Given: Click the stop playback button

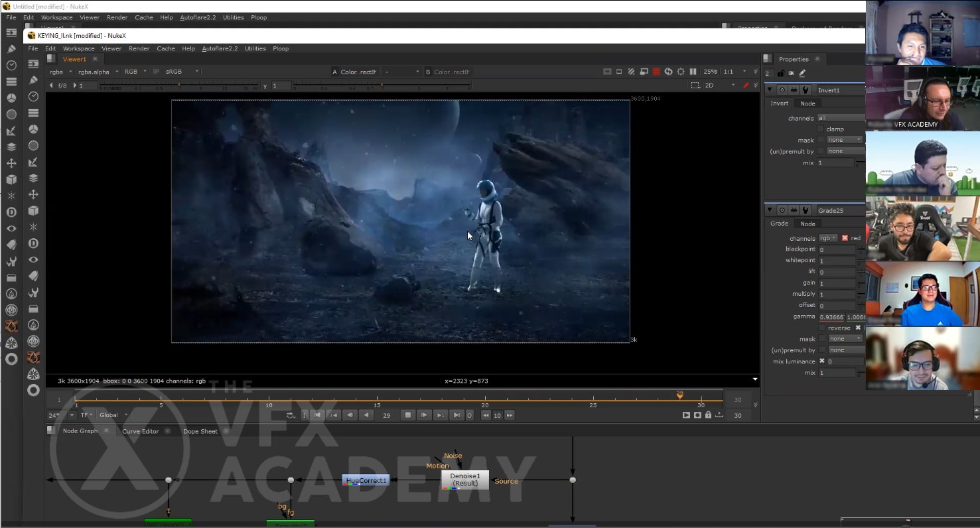Looking at the screenshot, I should [x=408, y=415].
